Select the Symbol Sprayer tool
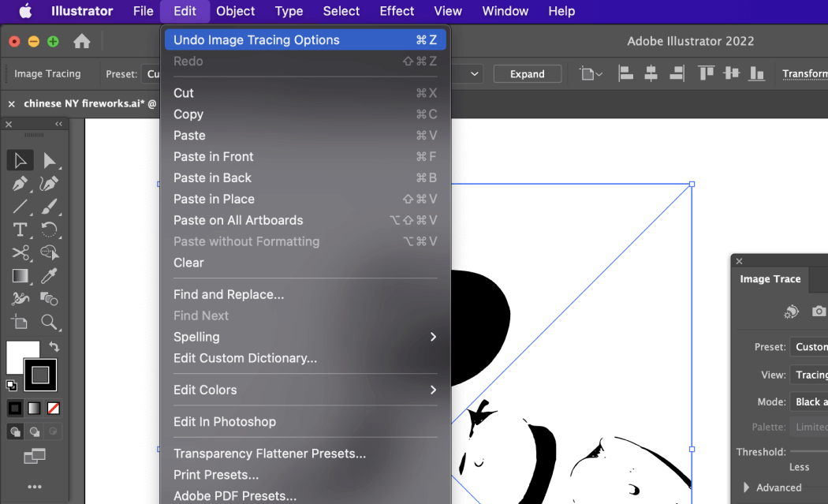The height and width of the screenshot is (504, 828). (20, 299)
